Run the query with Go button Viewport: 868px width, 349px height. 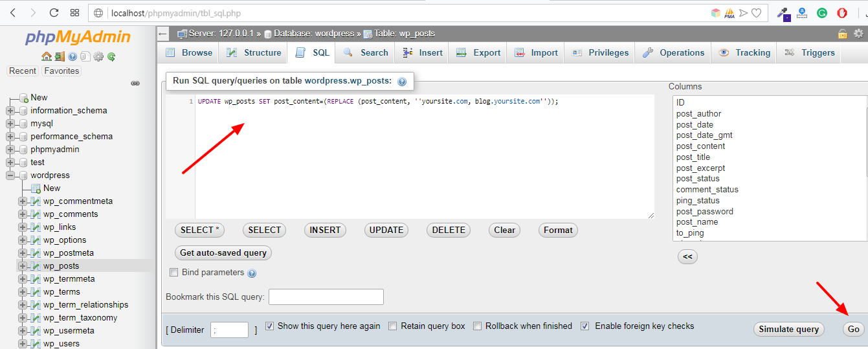[854, 329]
